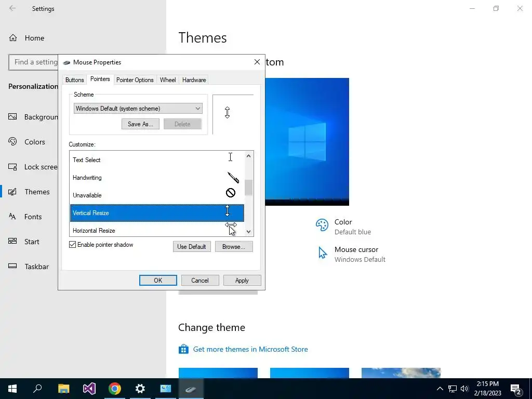Show hidden system tray icons
This screenshot has height=399, width=532.
(x=440, y=389)
